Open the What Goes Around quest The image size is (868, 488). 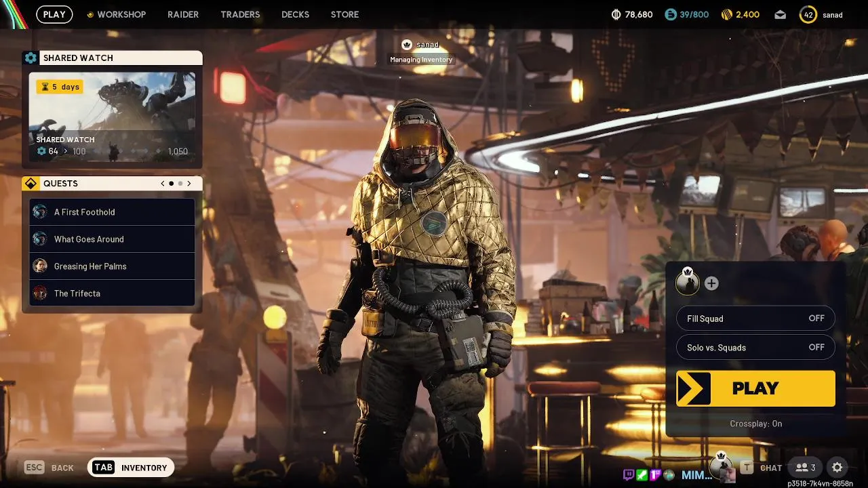(x=112, y=239)
